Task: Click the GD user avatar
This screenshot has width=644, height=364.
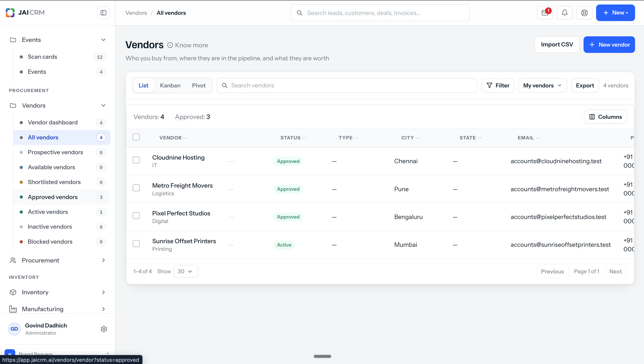Action: point(14,329)
